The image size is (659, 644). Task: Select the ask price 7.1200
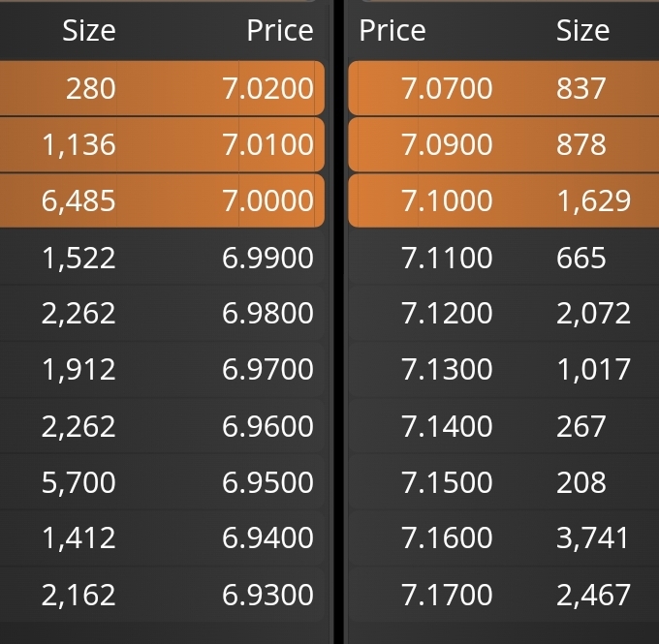447,314
